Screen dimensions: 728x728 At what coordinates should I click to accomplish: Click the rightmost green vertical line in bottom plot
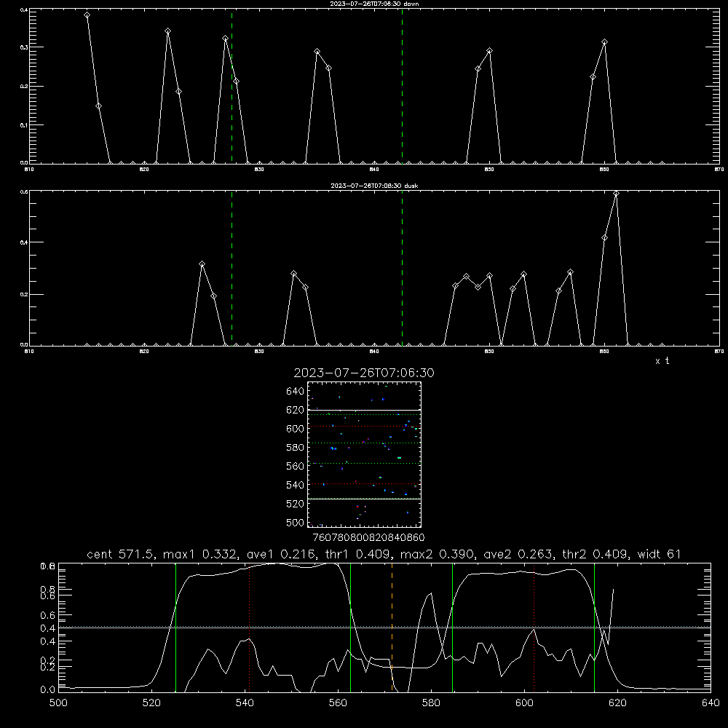pyautogui.click(x=594, y=627)
